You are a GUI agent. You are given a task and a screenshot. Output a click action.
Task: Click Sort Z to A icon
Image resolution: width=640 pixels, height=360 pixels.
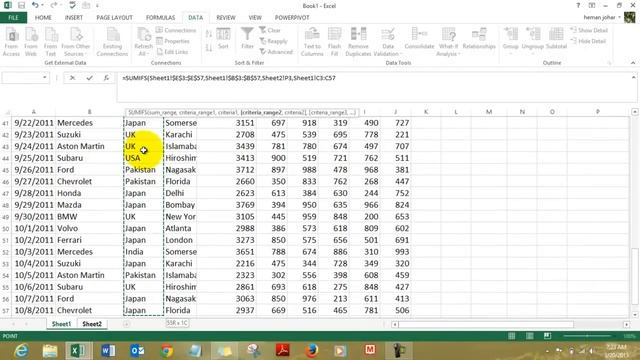209,48
